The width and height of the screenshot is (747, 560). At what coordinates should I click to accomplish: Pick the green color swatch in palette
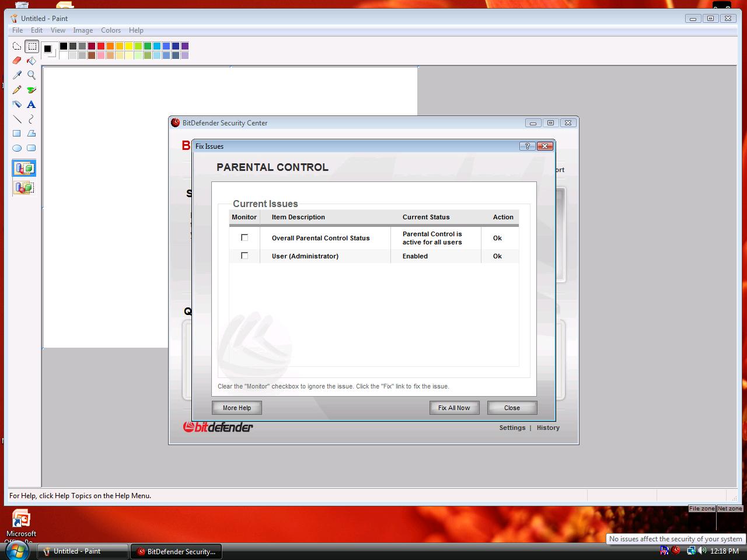(x=148, y=46)
